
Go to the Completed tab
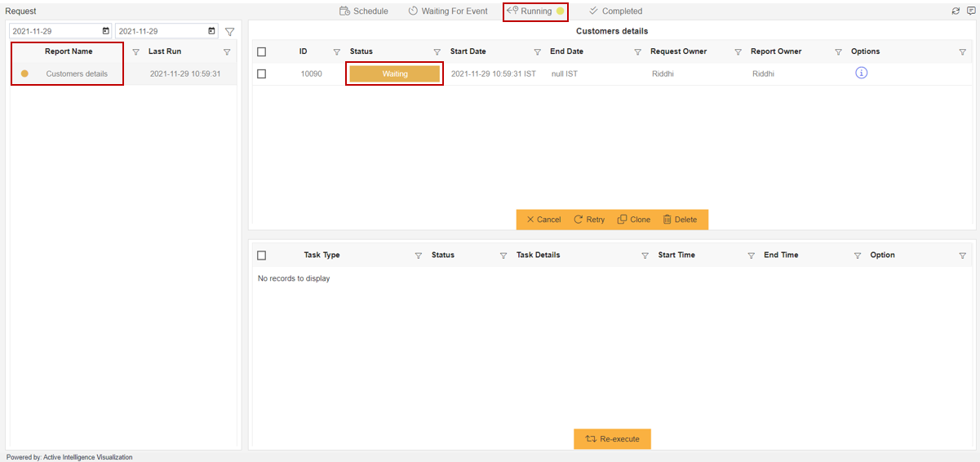pyautogui.click(x=615, y=11)
